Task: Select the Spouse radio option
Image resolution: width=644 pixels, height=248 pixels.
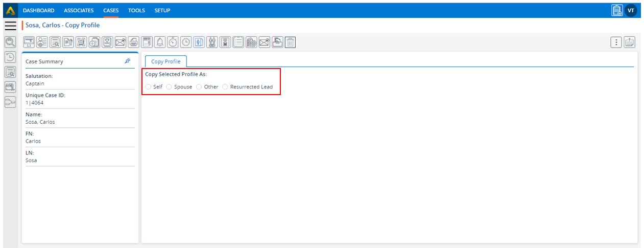Action: click(169, 87)
